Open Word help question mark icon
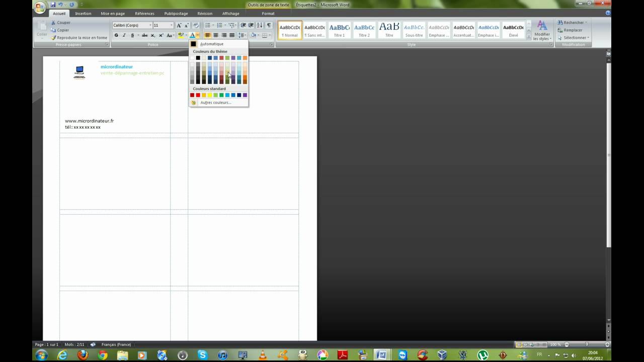The image size is (644, 362). 608,13
